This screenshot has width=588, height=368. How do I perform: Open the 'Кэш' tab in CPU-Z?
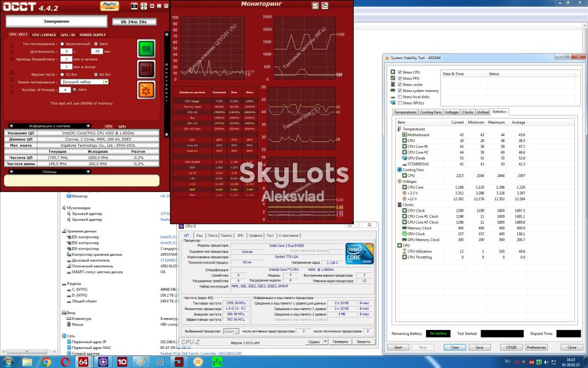[199, 235]
